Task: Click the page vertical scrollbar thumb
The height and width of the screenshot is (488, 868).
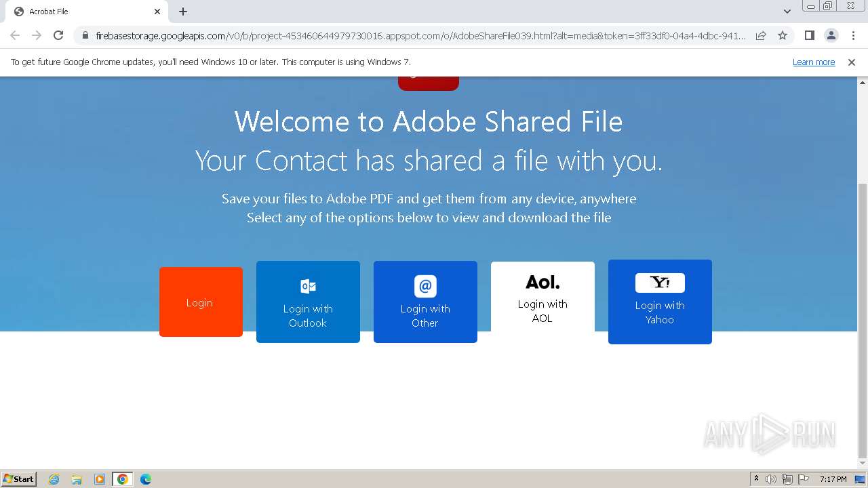Action: tap(863, 320)
